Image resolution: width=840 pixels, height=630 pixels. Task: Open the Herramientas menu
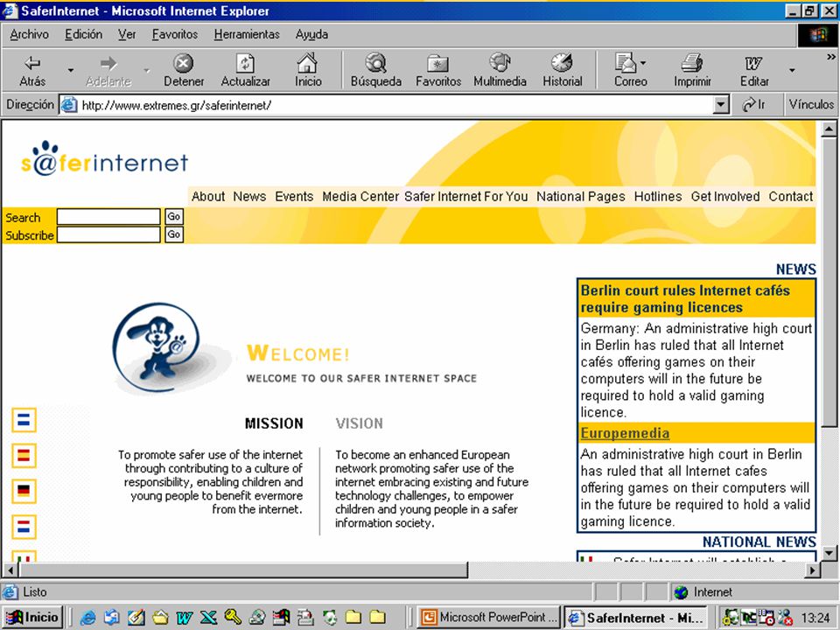pyautogui.click(x=247, y=34)
